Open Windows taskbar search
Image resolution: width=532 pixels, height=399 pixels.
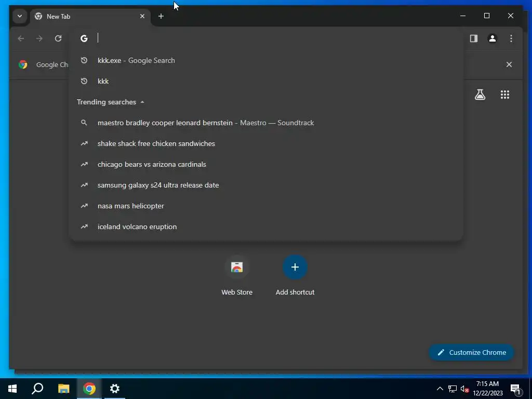coord(37,389)
